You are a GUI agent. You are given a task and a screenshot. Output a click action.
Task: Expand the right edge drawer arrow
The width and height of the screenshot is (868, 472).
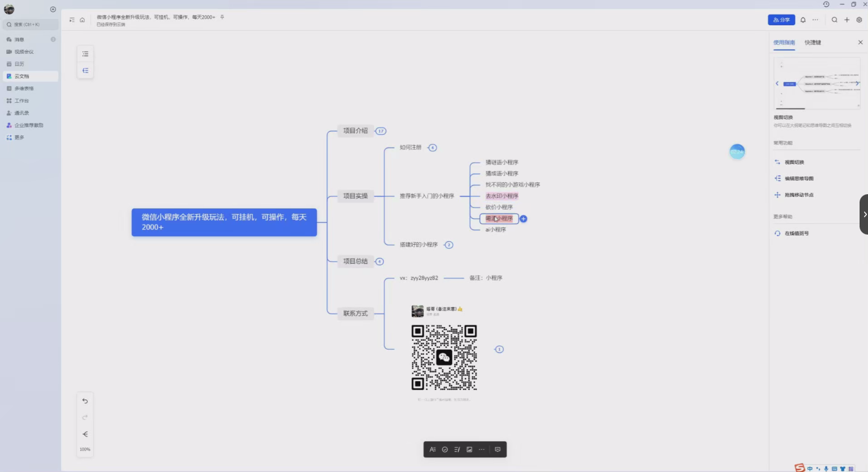pos(864,214)
